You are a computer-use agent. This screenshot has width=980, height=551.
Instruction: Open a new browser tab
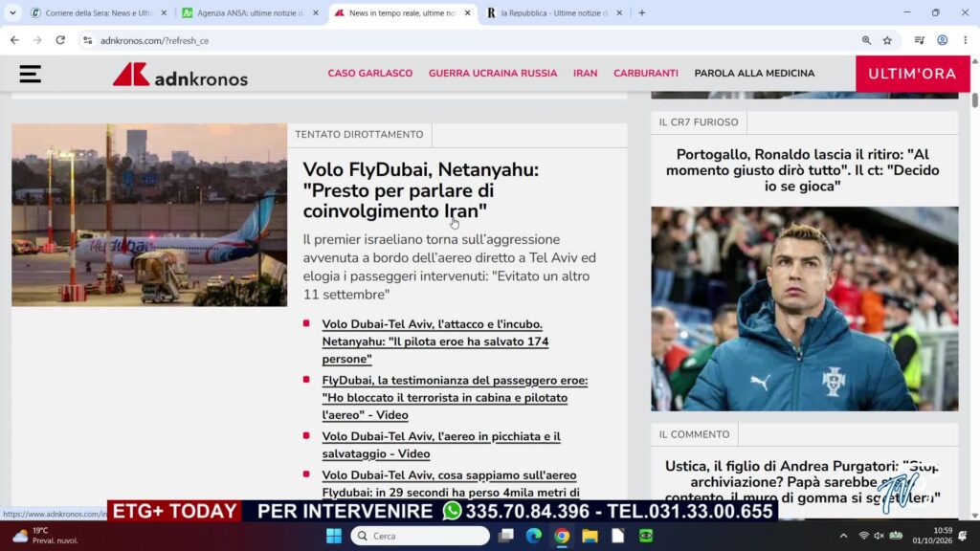coord(642,12)
